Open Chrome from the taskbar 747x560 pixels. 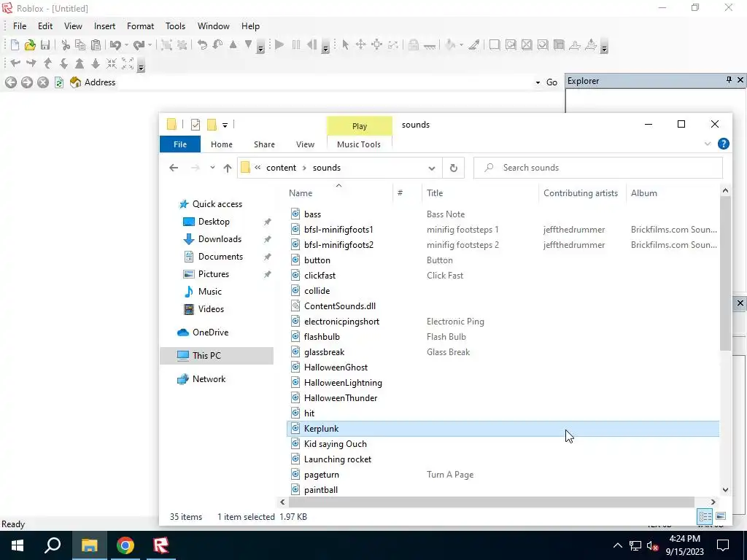click(x=125, y=545)
